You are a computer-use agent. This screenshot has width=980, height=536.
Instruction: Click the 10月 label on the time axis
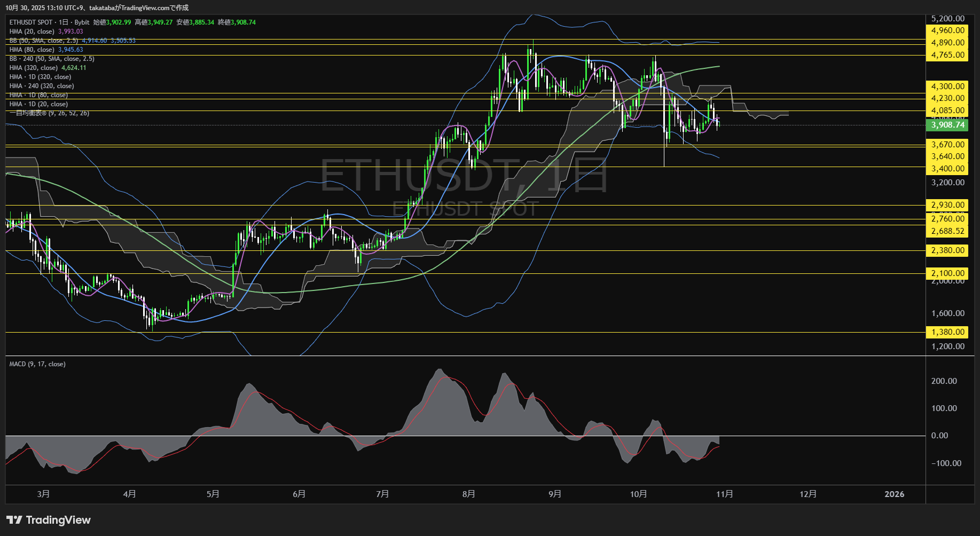(x=639, y=494)
